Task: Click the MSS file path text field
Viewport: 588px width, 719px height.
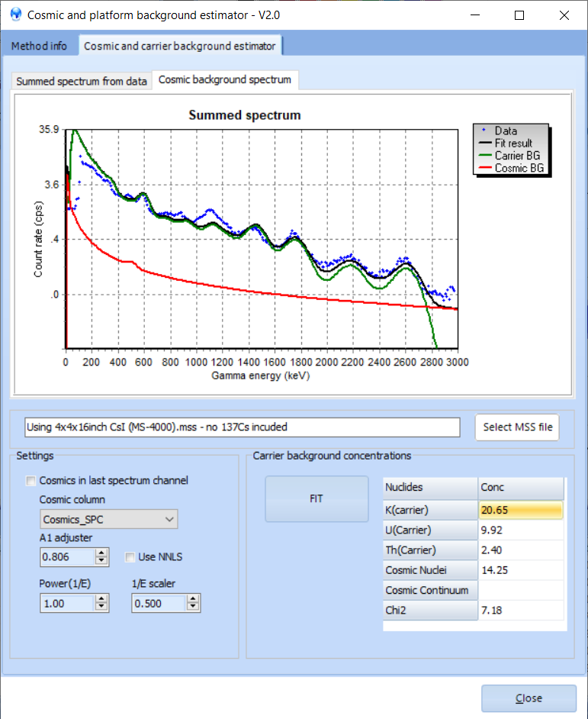Action: click(x=243, y=427)
